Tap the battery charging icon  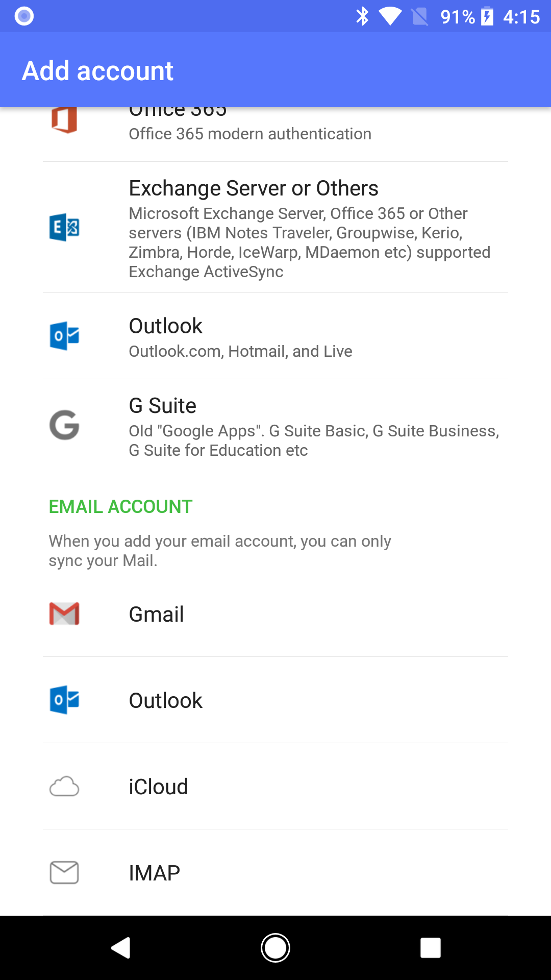[487, 16]
